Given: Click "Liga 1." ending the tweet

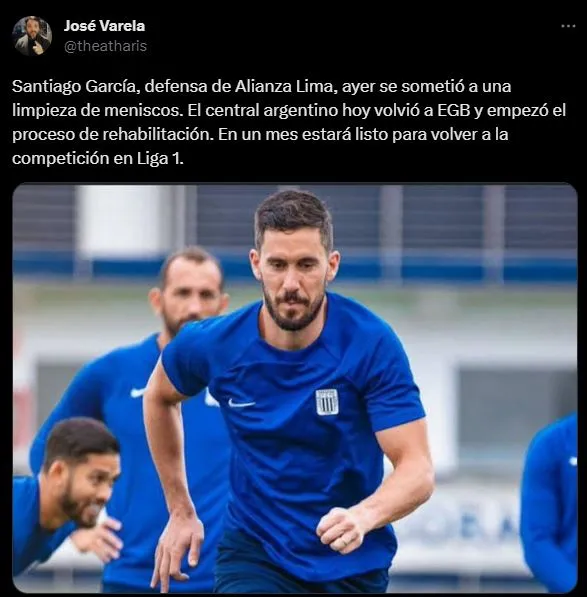Looking at the screenshot, I should [x=160, y=158].
